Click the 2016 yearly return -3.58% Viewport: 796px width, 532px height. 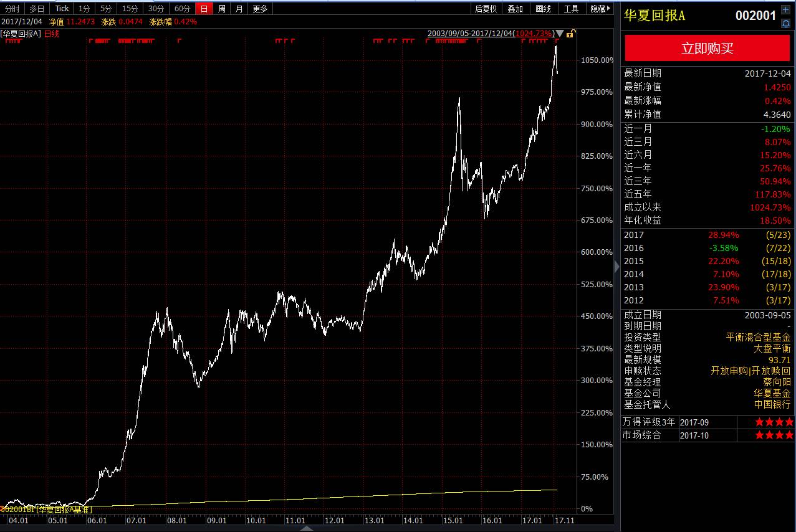pos(724,248)
